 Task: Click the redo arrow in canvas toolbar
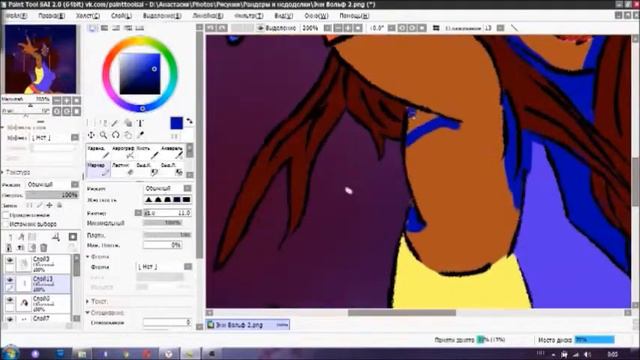[222, 28]
